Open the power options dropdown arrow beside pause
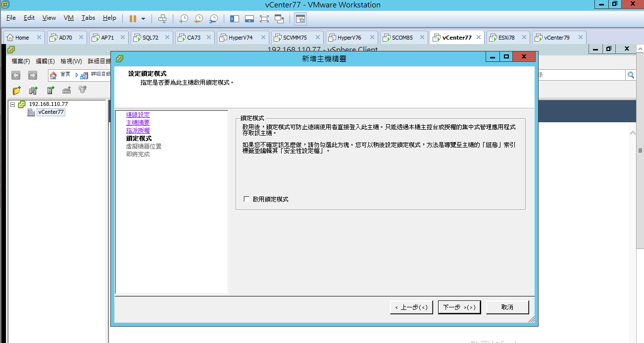This screenshot has height=343, width=644. point(144,18)
